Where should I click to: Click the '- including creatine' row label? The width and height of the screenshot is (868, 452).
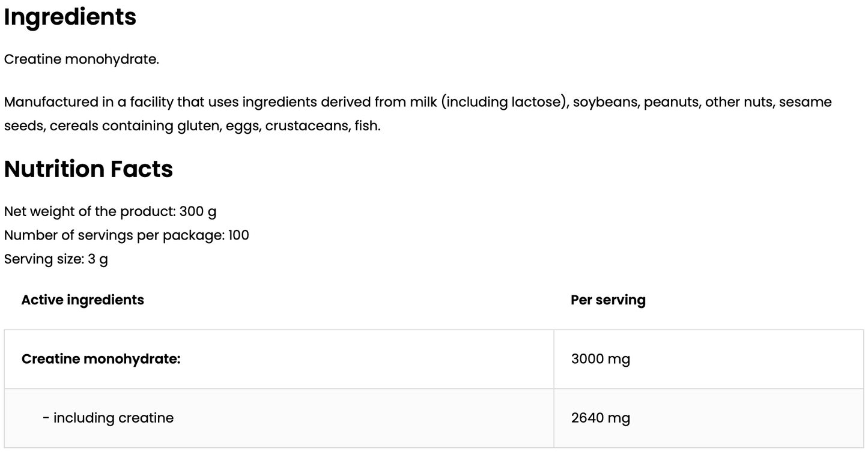[108, 418]
